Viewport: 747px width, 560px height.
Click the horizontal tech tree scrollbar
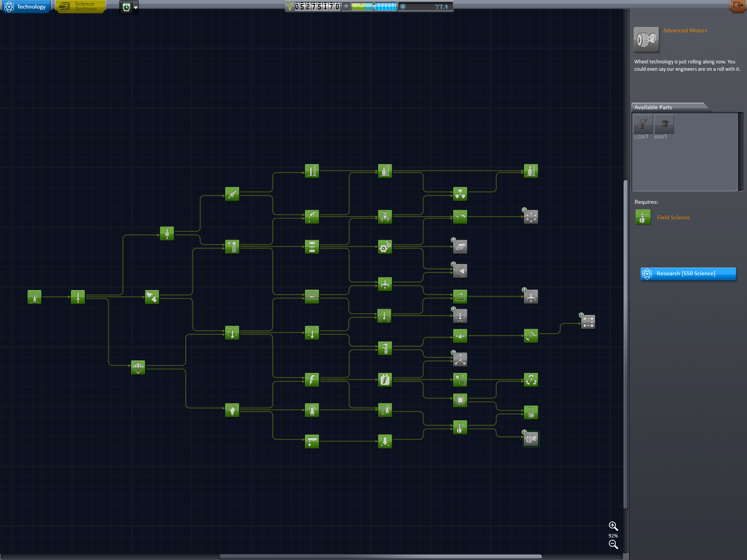pos(380,556)
